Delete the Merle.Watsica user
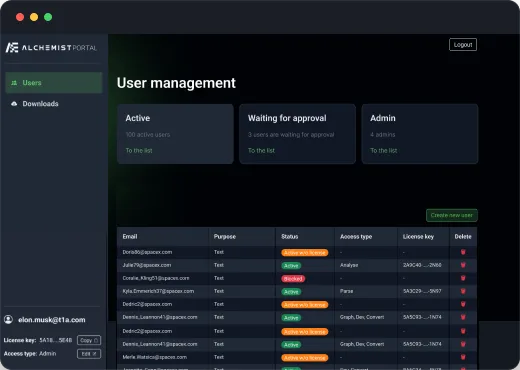 [463, 357]
